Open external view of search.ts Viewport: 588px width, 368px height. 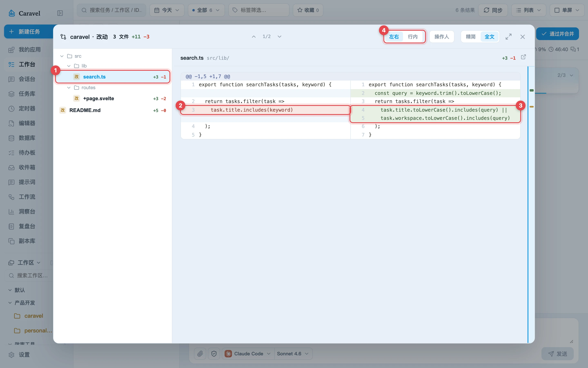[523, 57]
